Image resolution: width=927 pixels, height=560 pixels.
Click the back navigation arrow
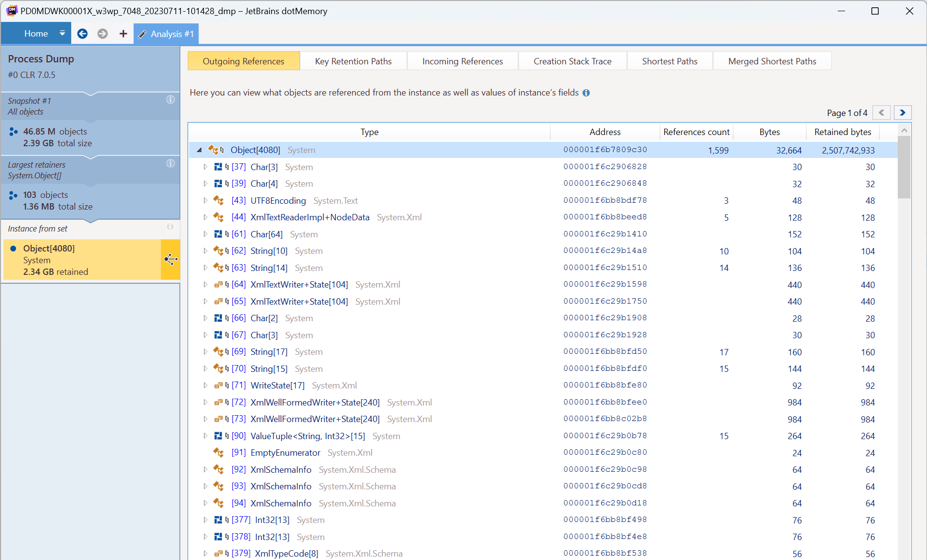pos(82,34)
